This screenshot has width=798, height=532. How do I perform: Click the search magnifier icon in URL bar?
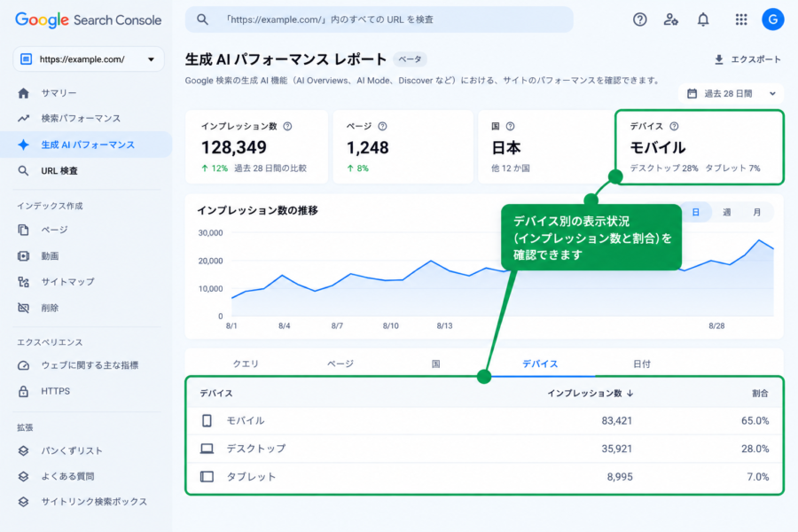click(202, 20)
